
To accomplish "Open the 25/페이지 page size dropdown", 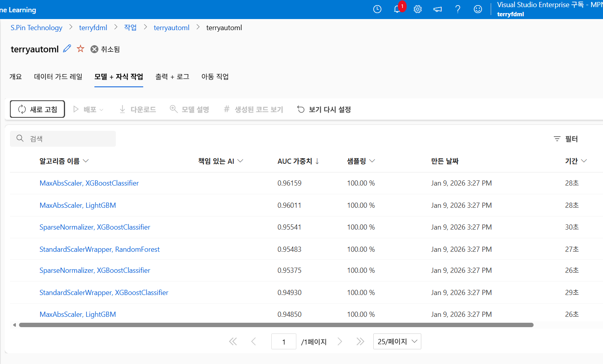I will coord(397,341).
